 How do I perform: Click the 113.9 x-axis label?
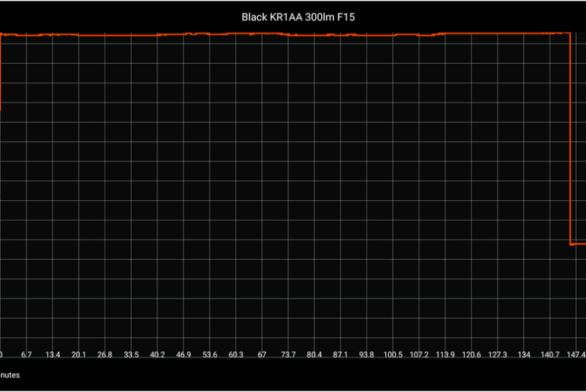pyautogui.click(x=445, y=355)
